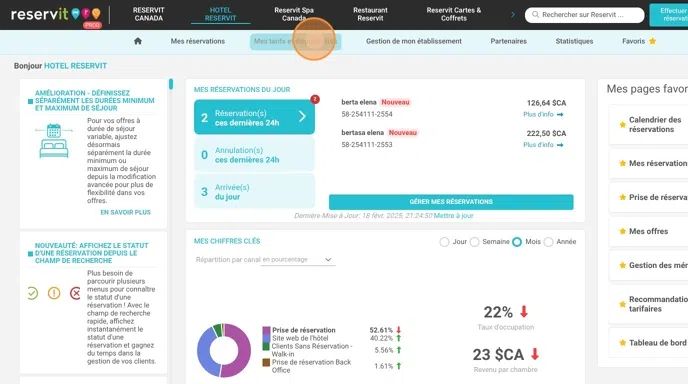688x384 pixels.
Task: Click the news panel scrollbar thumb
Action: click(x=171, y=84)
